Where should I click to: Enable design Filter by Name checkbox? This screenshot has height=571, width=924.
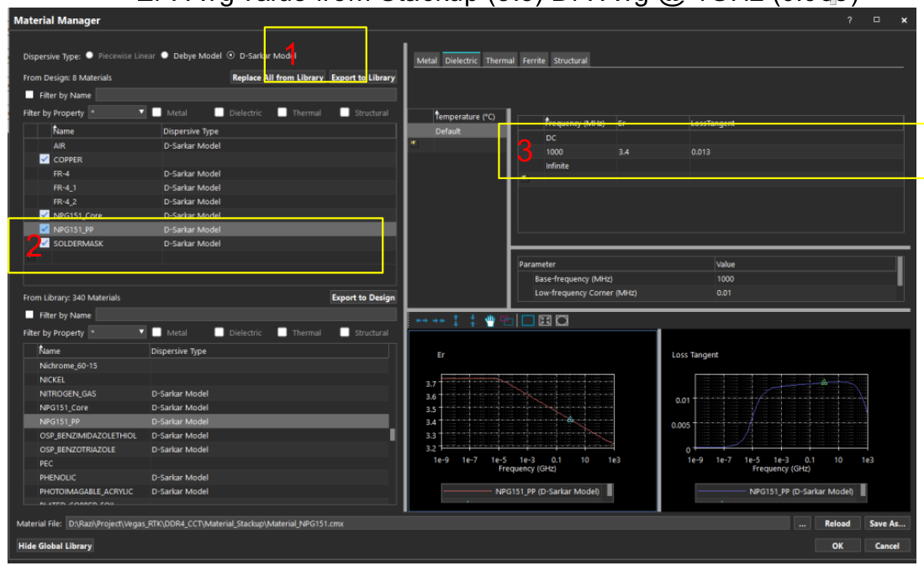pyautogui.click(x=29, y=95)
